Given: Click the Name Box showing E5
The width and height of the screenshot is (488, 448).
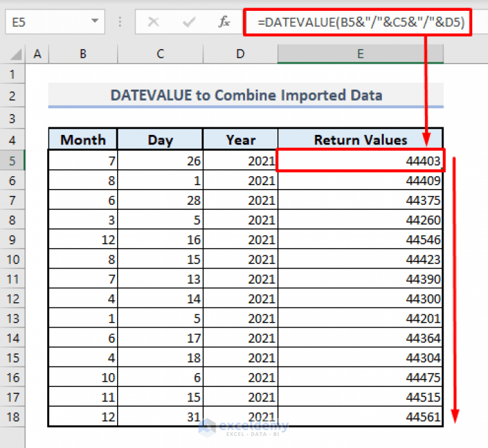Looking at the screenshot, I should 55,22.
